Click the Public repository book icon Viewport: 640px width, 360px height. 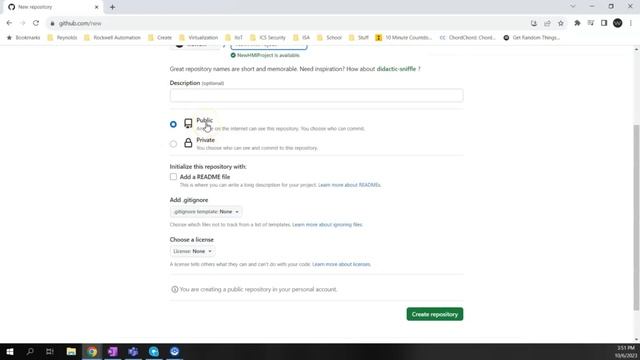pyautogui.click(x=188, y=123)
